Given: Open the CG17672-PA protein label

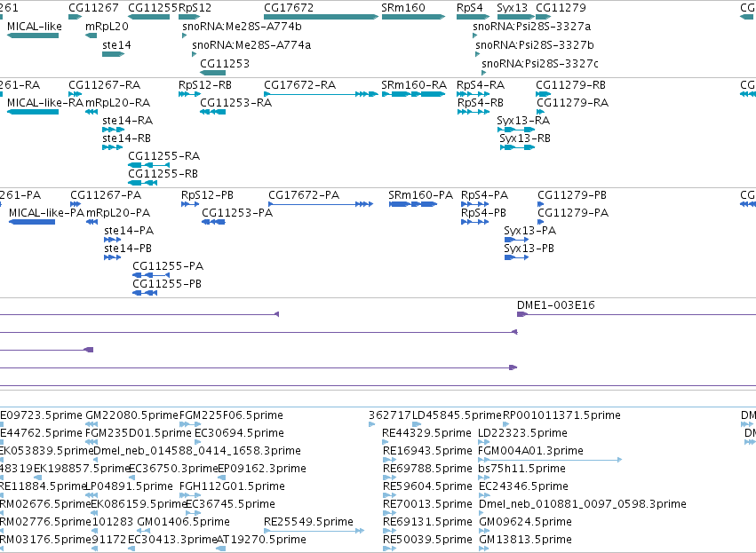Looking at the screenshot, I should pyautogui.click(x=304, y=195).
